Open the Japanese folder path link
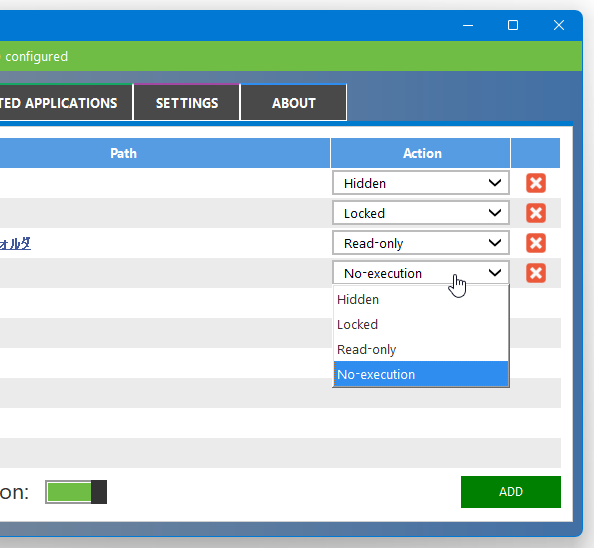594x548 pixels. tap(15, 244)
